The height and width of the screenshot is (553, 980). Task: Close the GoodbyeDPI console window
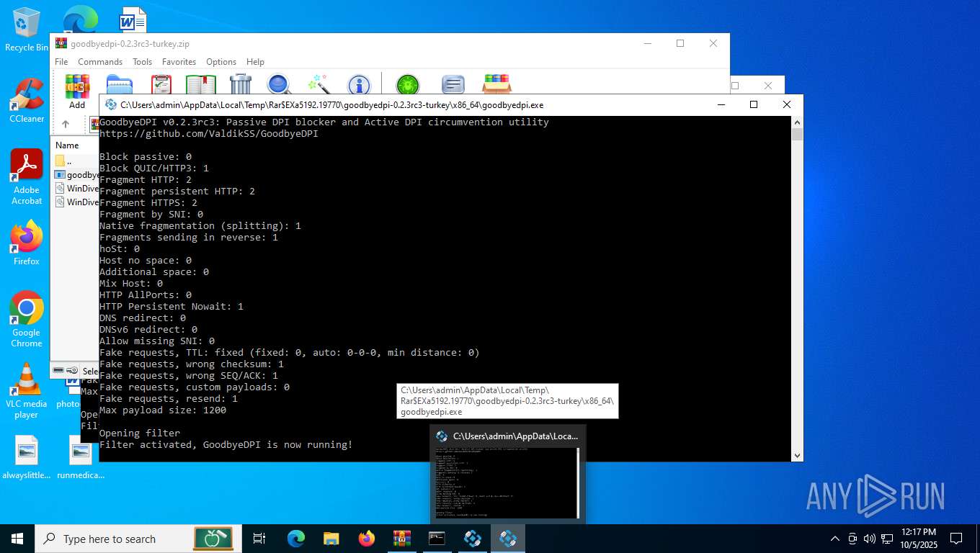[787, 105]
